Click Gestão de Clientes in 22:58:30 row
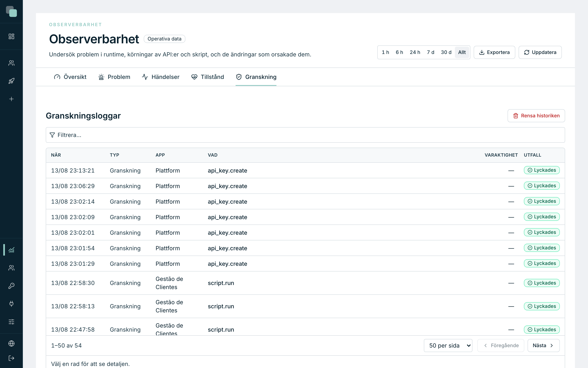Image resolution: width=588 pixels, height=368 pixels. [169, 283]
